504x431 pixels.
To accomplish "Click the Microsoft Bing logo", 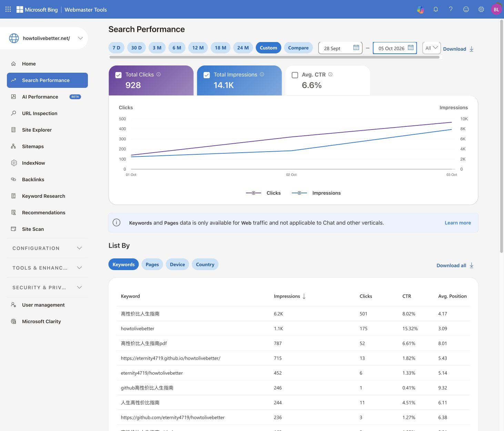I will (x=37, y=10).
